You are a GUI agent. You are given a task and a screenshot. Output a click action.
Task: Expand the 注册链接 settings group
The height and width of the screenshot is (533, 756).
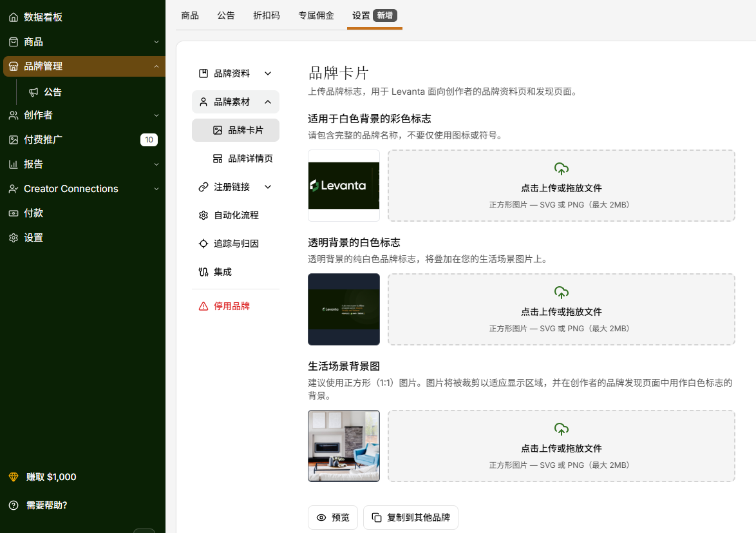(236, 187)
